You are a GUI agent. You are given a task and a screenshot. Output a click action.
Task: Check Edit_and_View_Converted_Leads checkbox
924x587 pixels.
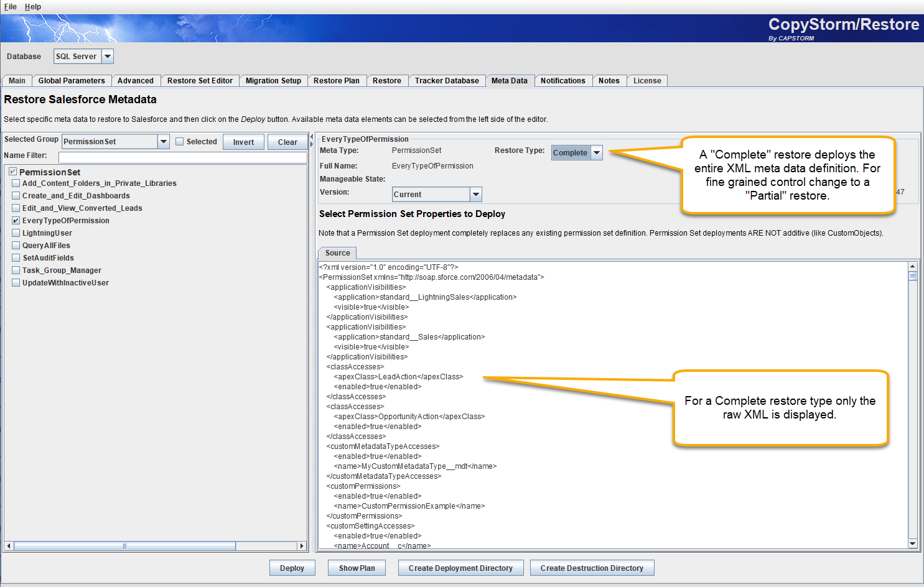click(16, 208)
